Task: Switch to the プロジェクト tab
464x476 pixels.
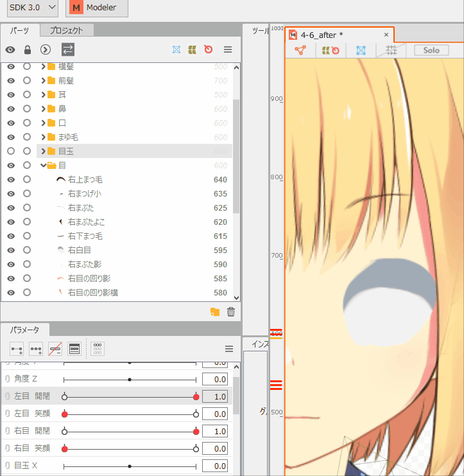Action: tap(67, 30)
